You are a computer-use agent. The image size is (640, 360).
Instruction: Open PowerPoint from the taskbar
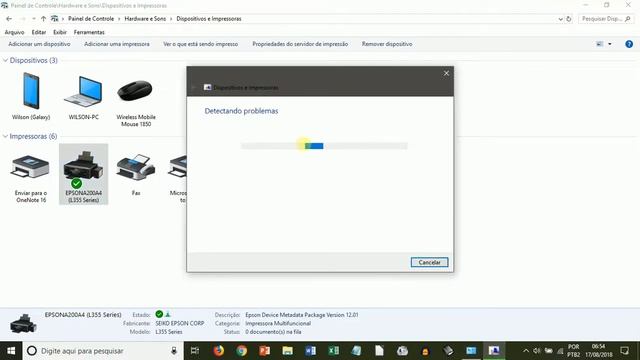(x=264, y=351)
